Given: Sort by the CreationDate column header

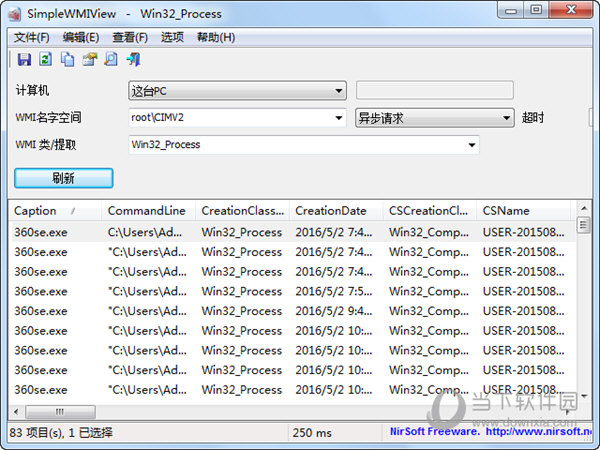Looking at the screenshot, I should point(336,210).
